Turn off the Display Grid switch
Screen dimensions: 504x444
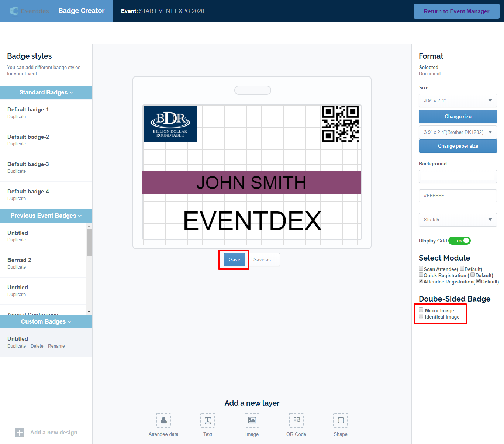click(459, 241)
